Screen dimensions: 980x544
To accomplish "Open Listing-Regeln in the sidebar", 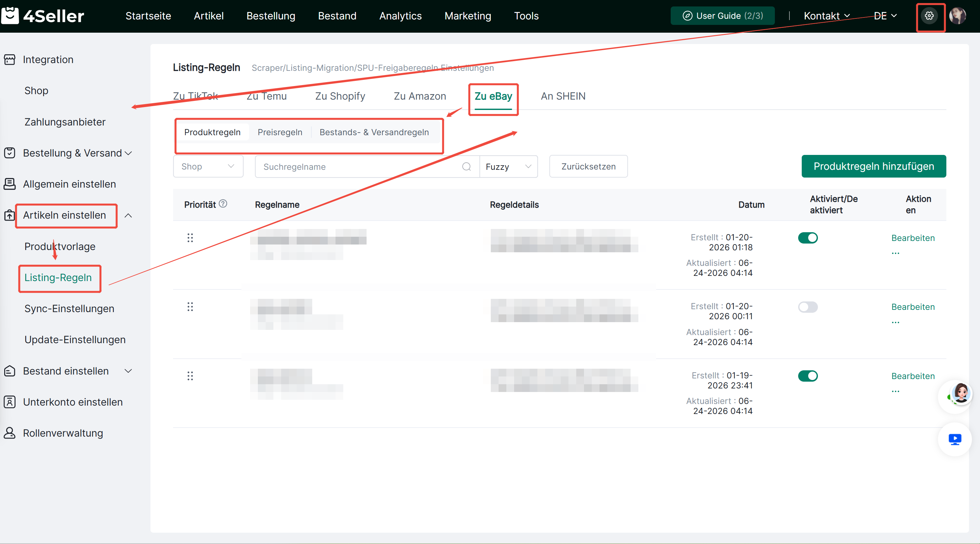I will (x=58, y=278).
